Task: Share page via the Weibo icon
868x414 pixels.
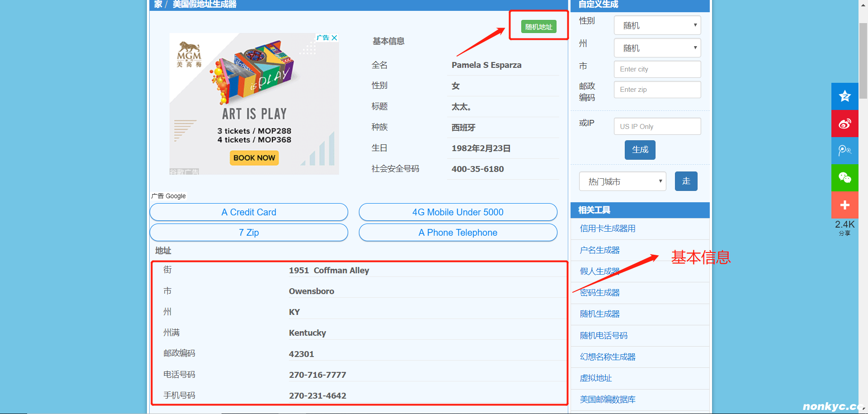Action: pyautogui.click(x=844, y=124)
